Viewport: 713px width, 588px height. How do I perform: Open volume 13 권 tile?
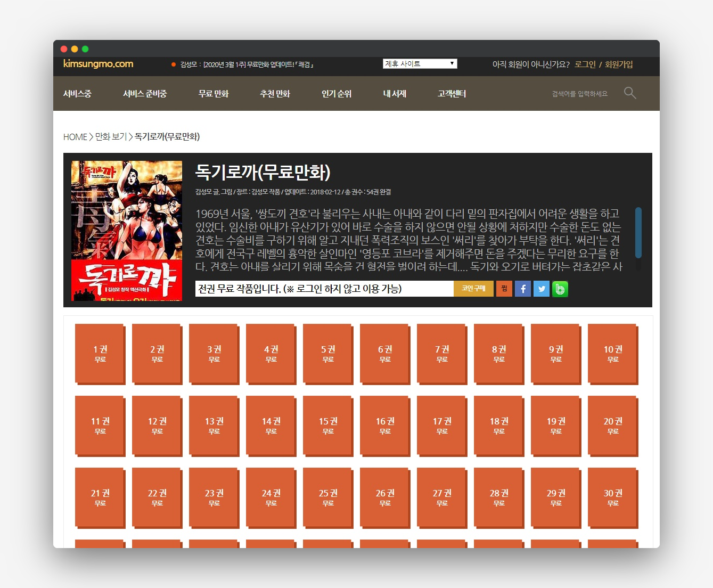[x=214, y=426]
